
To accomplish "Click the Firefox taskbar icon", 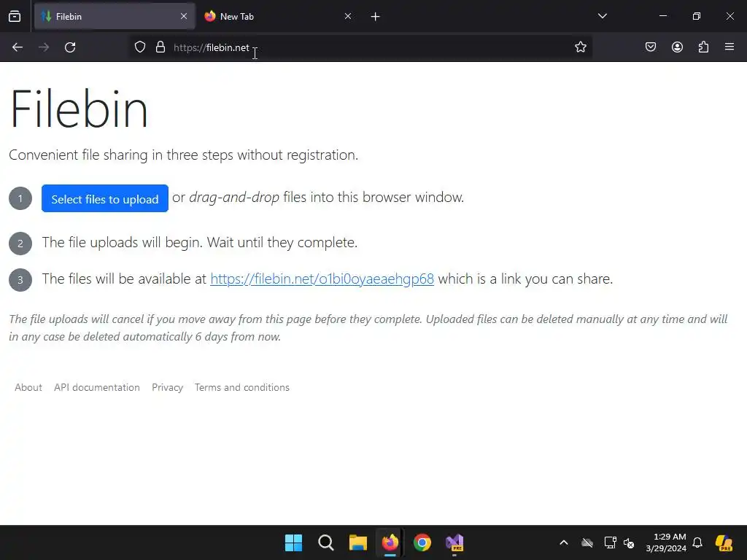I will pos(390,542).
